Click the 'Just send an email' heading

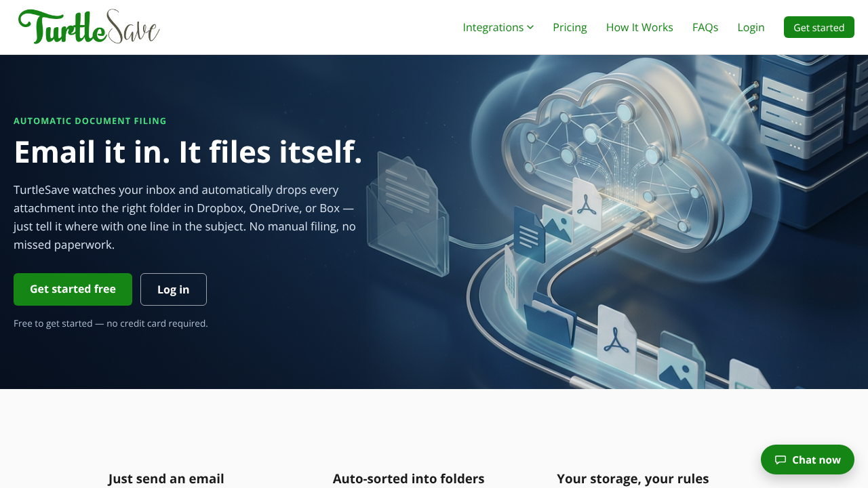point(166,479)
